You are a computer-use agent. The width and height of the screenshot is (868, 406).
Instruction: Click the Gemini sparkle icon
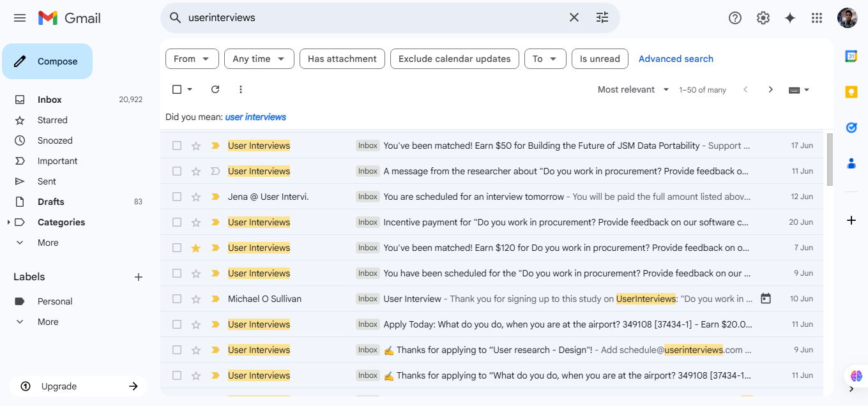pos(789,18)
